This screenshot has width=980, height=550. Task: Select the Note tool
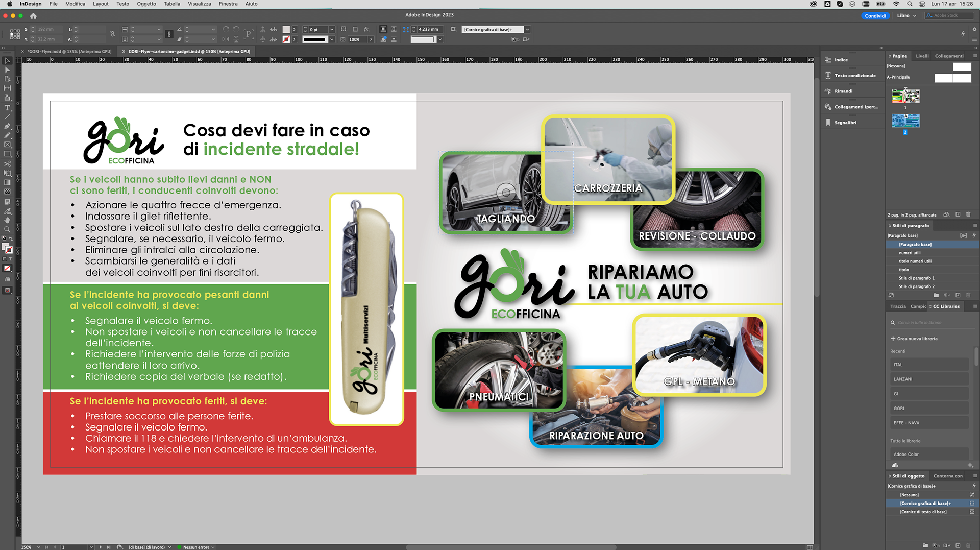point(7,202)
